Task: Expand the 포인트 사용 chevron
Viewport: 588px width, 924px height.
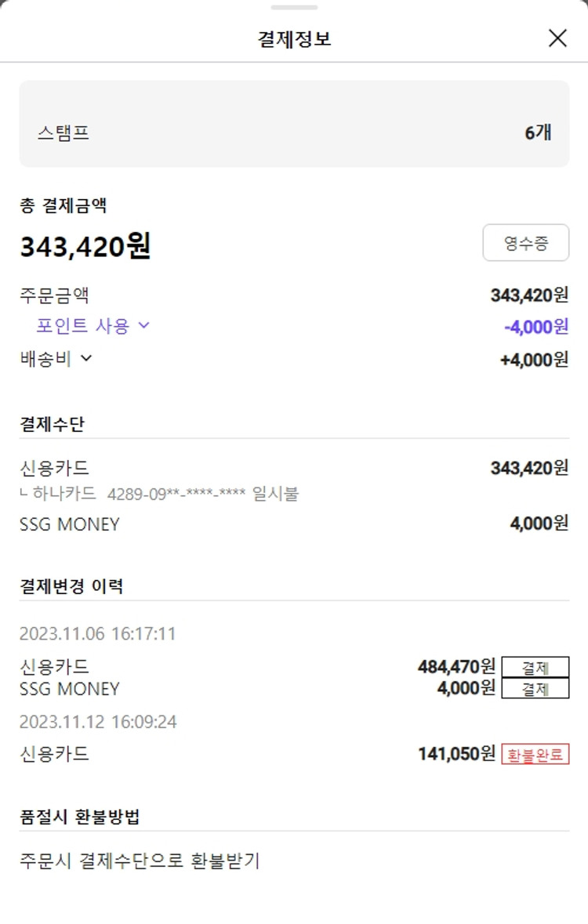Action: pyautogui.click(x=143, y=325)
